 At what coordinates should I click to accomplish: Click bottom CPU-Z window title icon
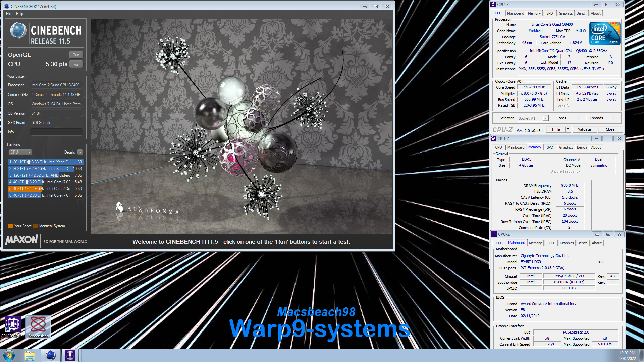[x=494, y=234]
